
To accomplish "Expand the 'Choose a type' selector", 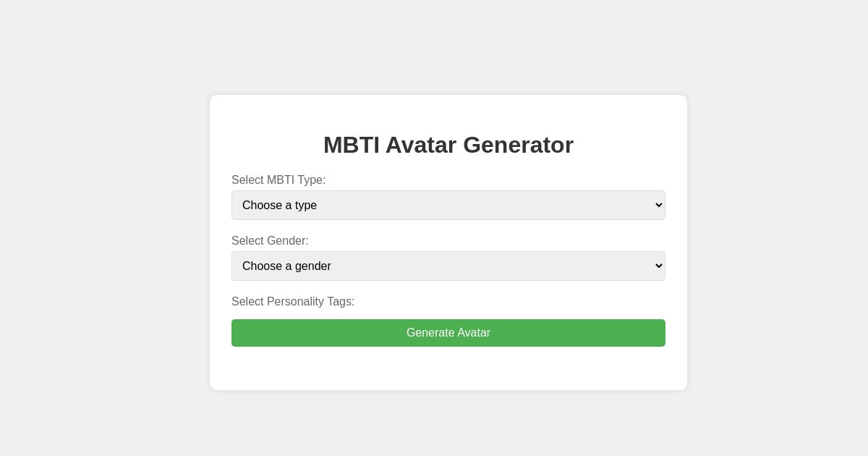I will click(448, 205).
